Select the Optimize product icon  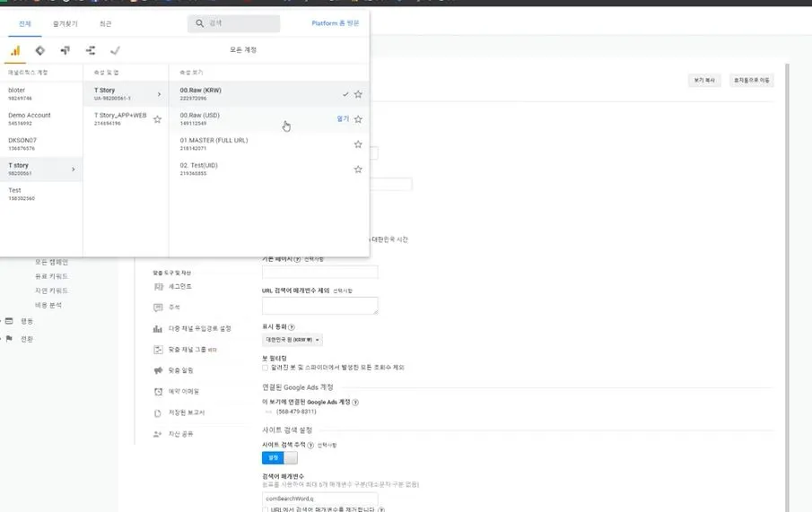(65, 50)
